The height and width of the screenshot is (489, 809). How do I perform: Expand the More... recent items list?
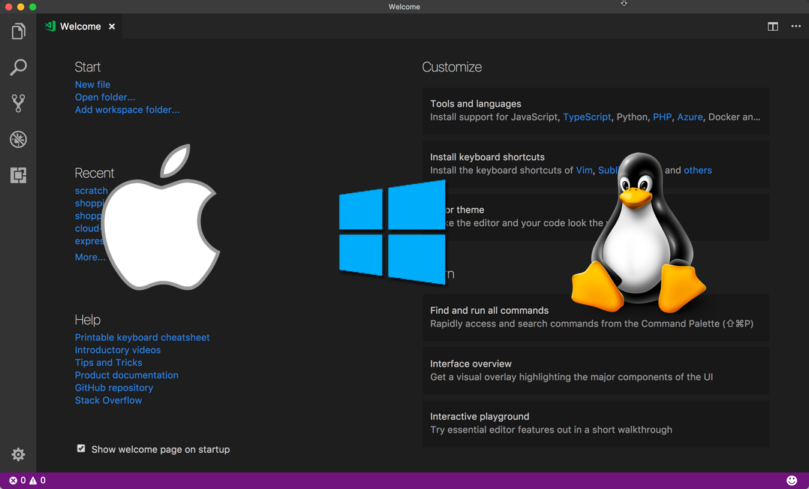coord(89,257)
